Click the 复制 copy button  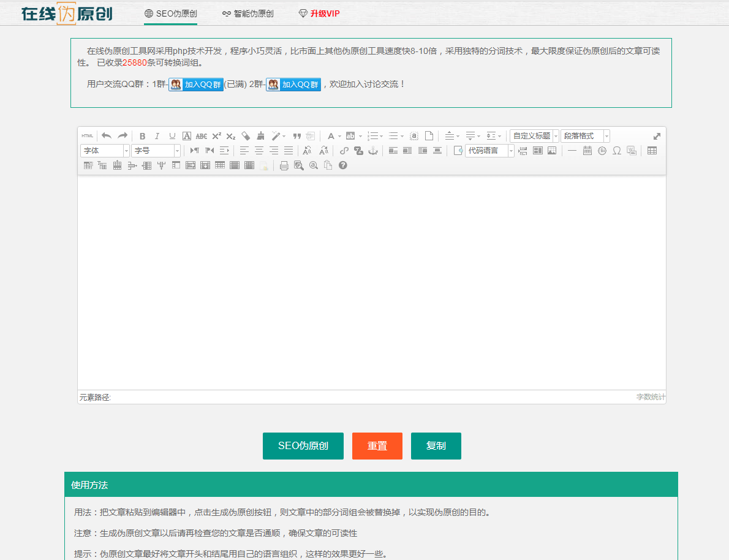tap(436, 446)
